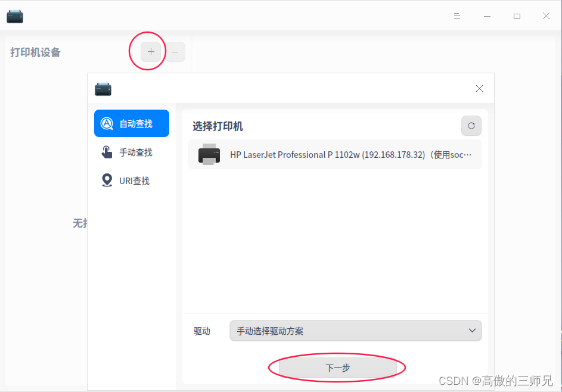Screen dimensions: 562x392
Task: Click the − button beside the add button
Action: (x=175, y=52)
